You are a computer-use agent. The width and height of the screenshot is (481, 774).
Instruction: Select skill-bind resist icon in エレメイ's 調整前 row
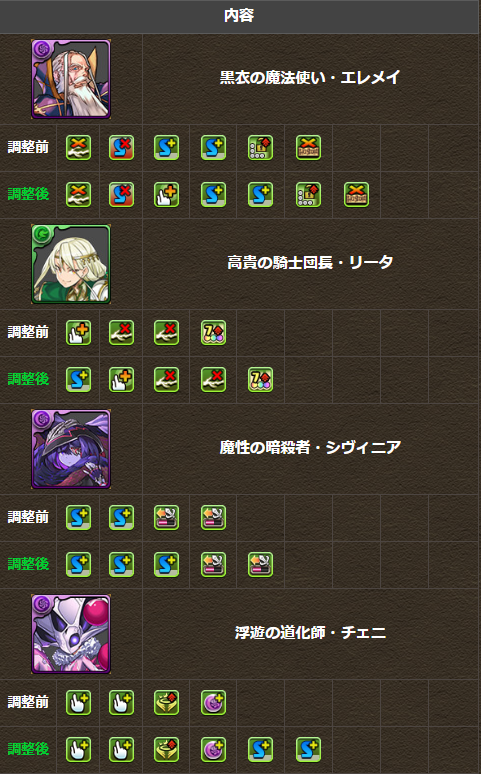tap(121, 148)
